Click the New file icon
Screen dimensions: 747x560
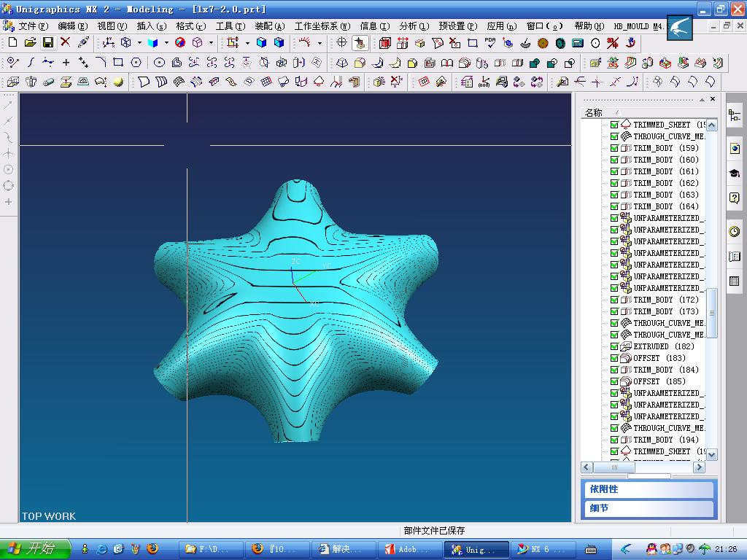13,42
